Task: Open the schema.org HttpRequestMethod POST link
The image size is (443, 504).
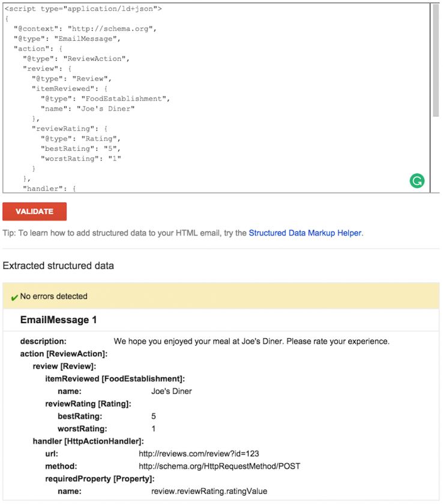Action: [x=220, y=466]
